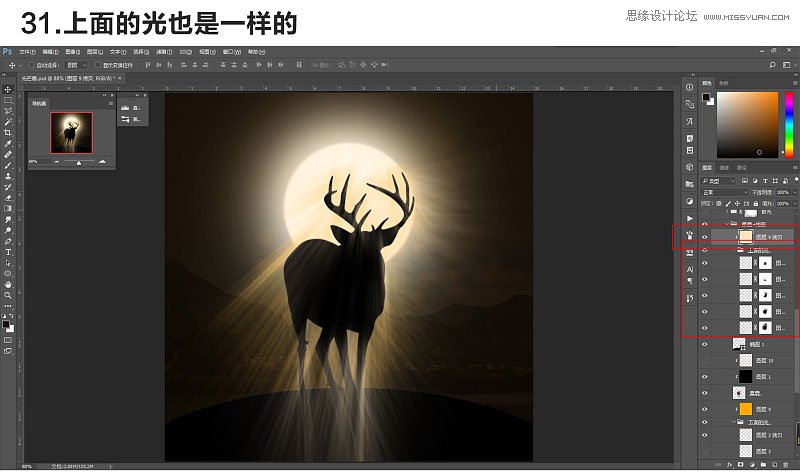This screenshot has width=800, height=474.
Task: Select the Eyedropper tool
Action: pos(8,143)
